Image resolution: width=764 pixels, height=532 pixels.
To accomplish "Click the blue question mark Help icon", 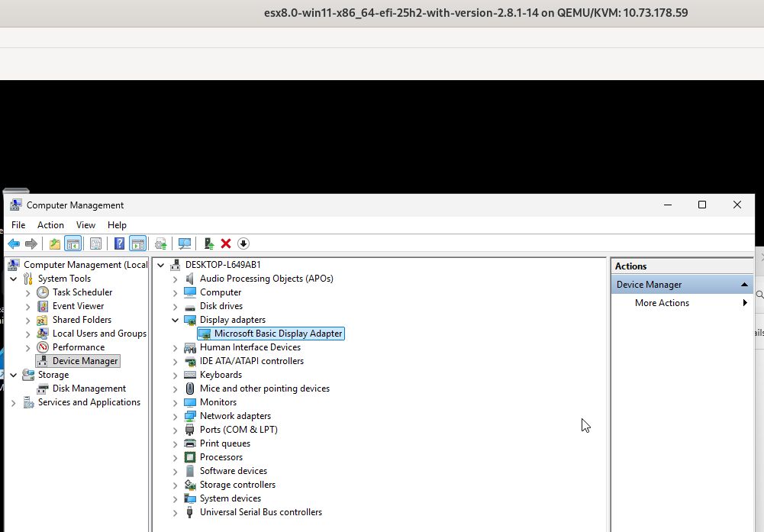I will coord(119,243).
